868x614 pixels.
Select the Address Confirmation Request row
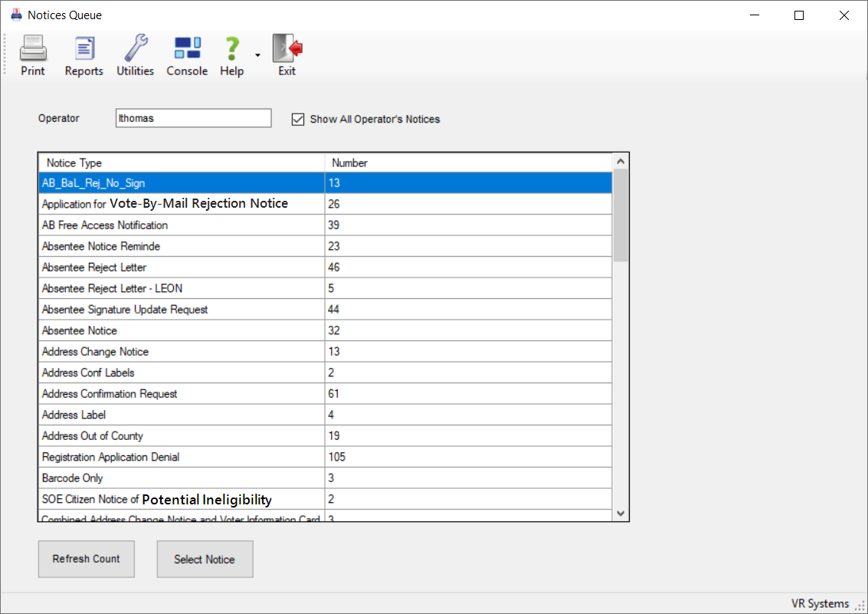click(x=181, y=394)
